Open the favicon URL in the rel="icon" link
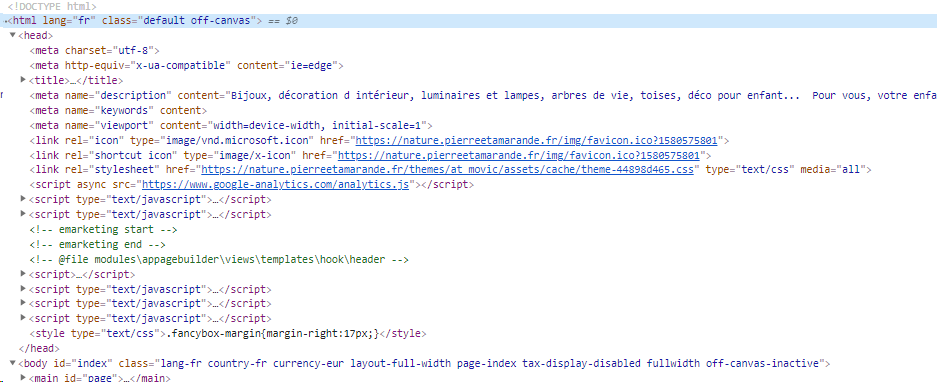937x382 pixels. [536, 140]
